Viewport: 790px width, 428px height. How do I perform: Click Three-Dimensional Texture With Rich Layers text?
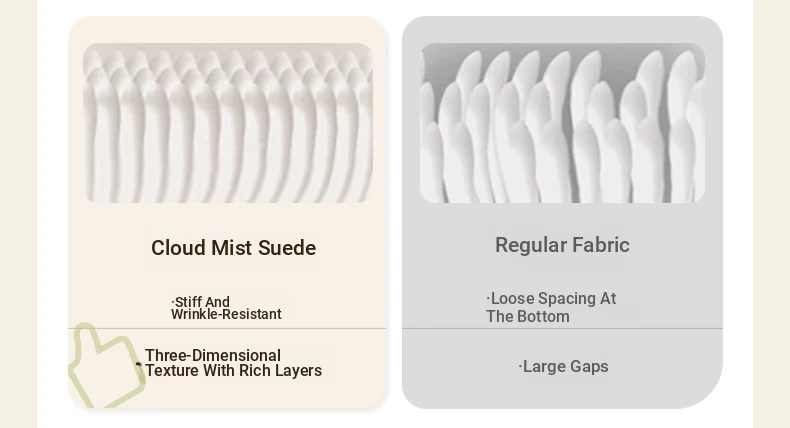[x=233, y=363]
